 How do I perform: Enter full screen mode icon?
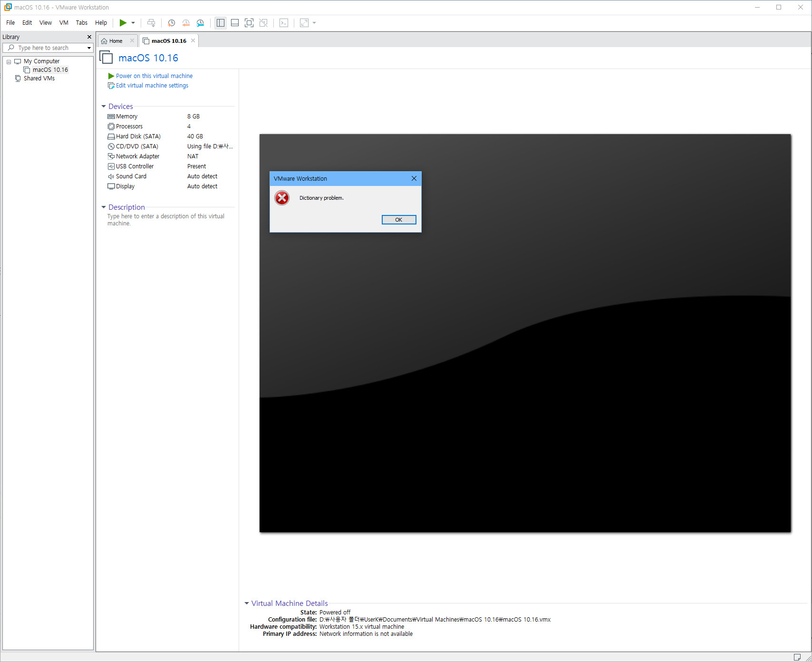click(249, 23)
